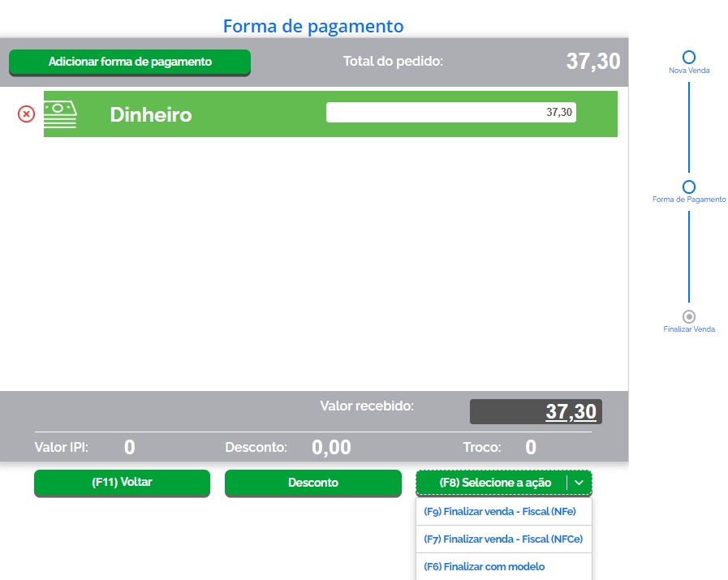Click the Valor recebido amount box
This screenshot has height=580, width=728.
(x=536, y=412)
